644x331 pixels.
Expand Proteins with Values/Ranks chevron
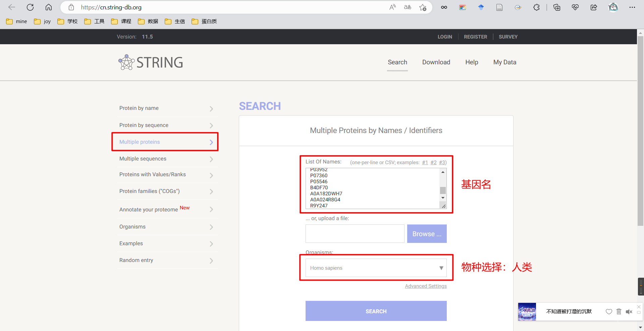tap(211, 175)
